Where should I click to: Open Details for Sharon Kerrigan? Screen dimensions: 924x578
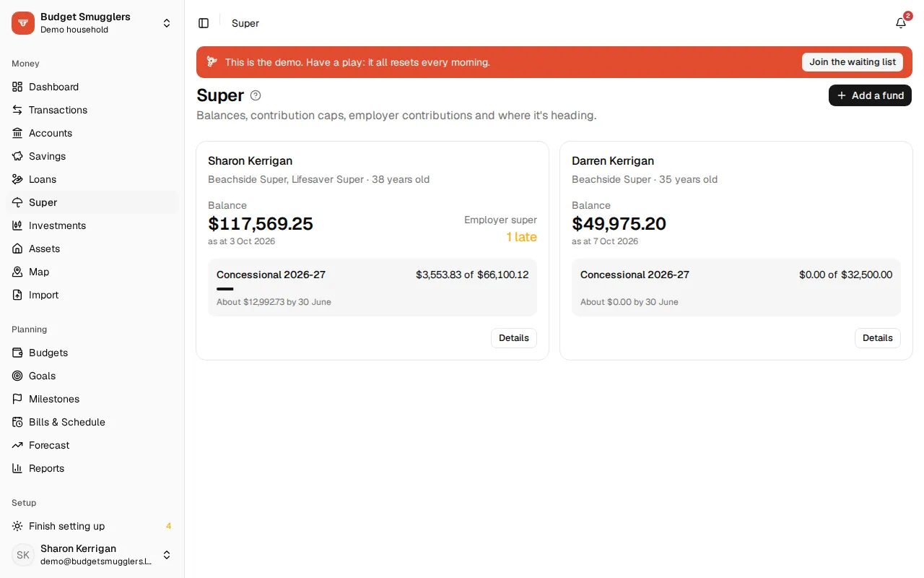pos(514,338)
